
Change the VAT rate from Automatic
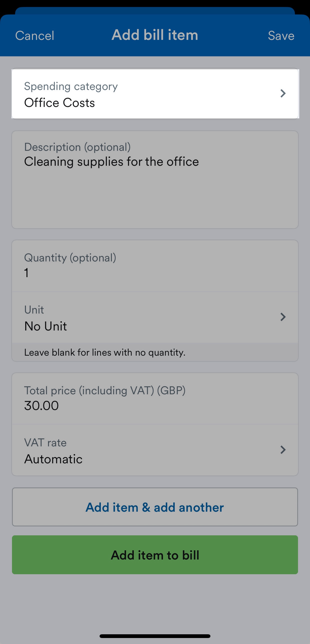(x=155, y=450)
